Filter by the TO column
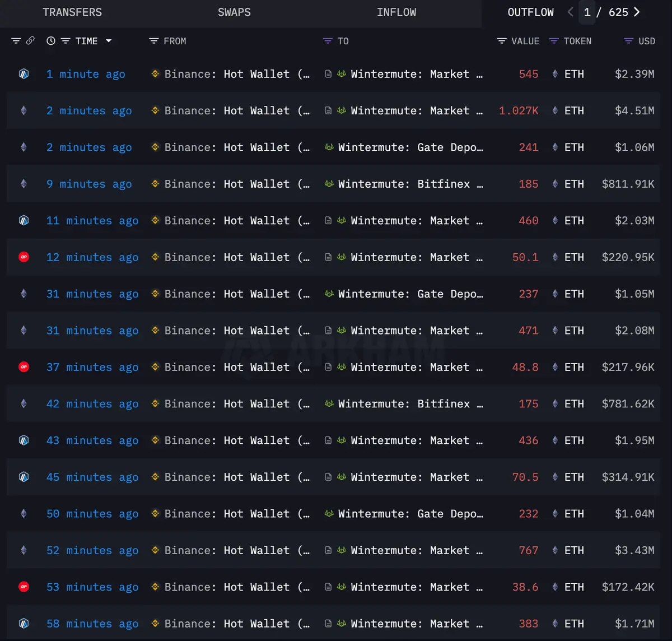The width and height of the screenshot is (672, 641). [x=328, y=41]
